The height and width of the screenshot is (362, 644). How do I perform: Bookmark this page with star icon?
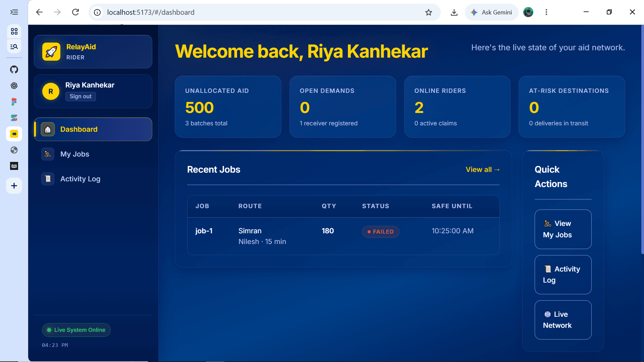[x=429, y=12]
